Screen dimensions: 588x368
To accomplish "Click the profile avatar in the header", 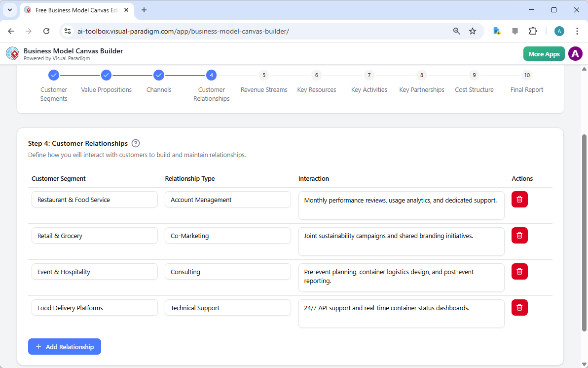I will tap(575, 53).
